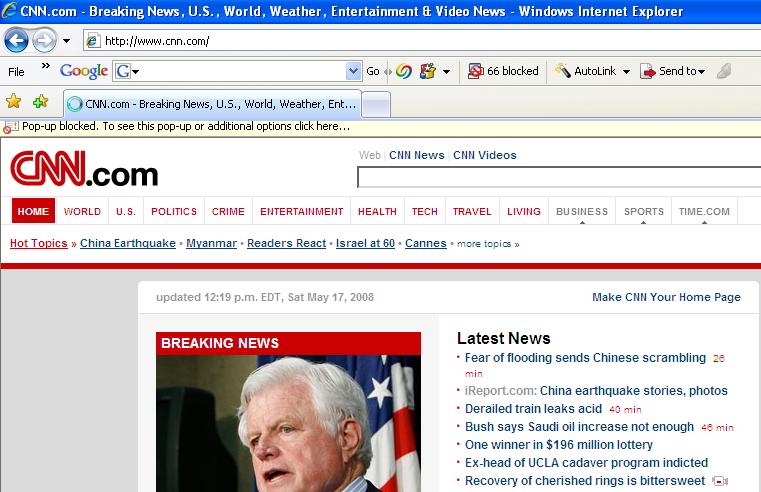Expand the Google search box dropdown
This screenshot has height=492, width=761.
pos(353,71)
